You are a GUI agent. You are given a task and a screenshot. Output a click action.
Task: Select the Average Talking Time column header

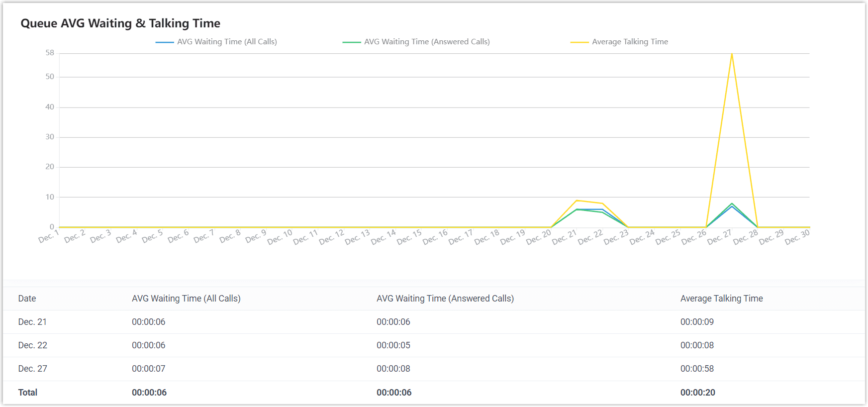[722, 299]
